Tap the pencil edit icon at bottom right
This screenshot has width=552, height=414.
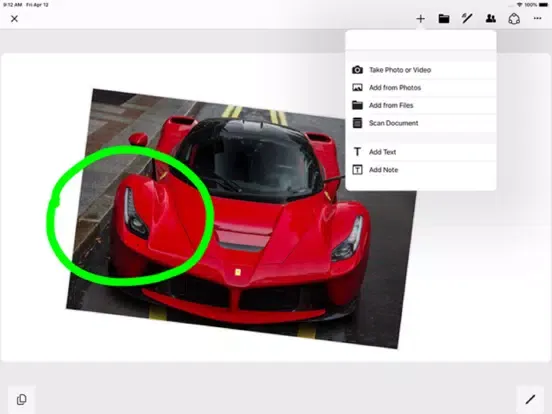pos(530,399)
